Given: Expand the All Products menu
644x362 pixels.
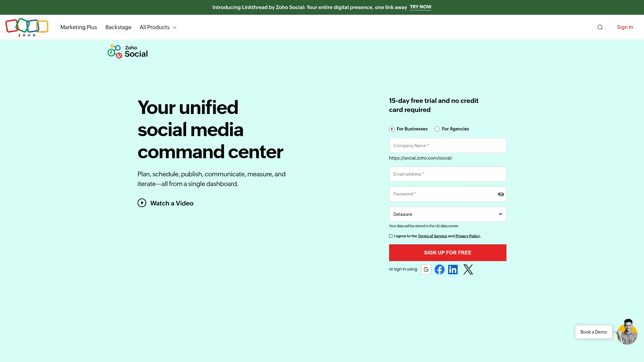Looking at the screenshot, I should 158,27.
